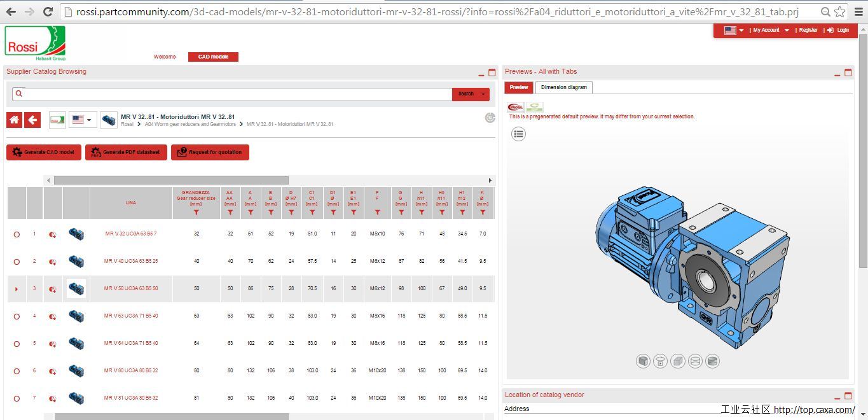This screenshot has height=420, width=868.
Task: Click the rotate view icon under 3D model
Action: (x=661, y=361)
